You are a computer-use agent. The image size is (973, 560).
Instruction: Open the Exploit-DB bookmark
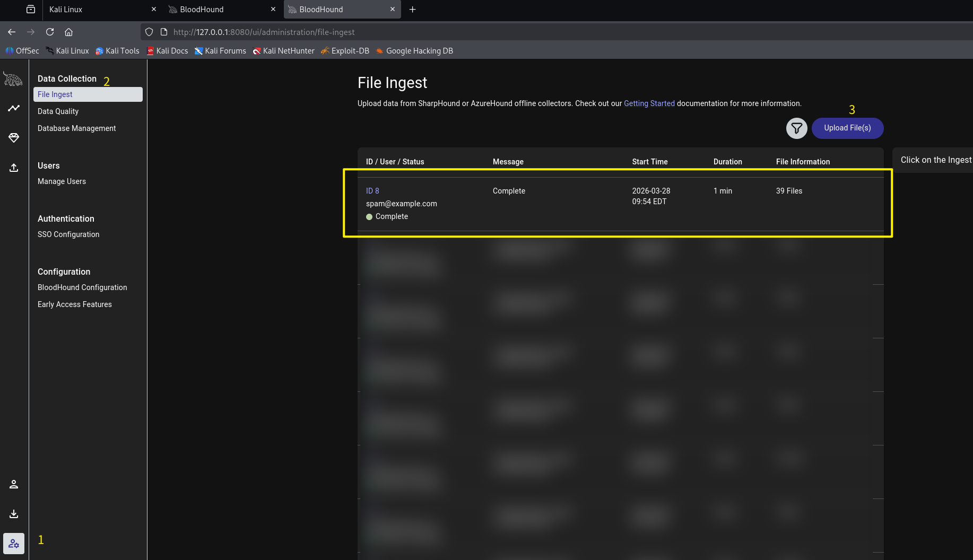pos(345,51)
